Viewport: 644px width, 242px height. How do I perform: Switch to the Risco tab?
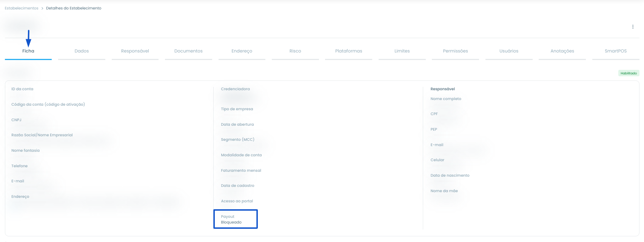coord(295,51)
